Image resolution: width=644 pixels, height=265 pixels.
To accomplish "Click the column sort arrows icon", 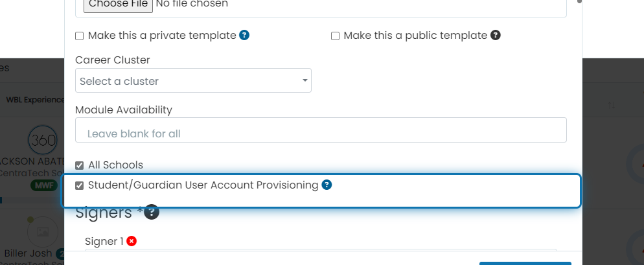I will coord(612,105).
